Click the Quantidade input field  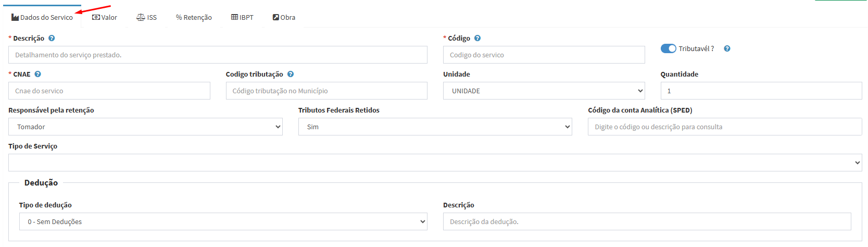click(761, 91)
